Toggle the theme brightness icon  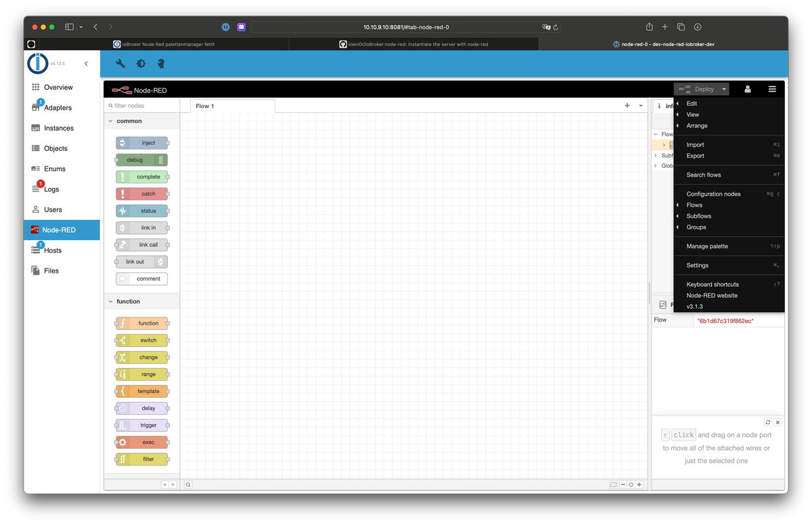141,64
